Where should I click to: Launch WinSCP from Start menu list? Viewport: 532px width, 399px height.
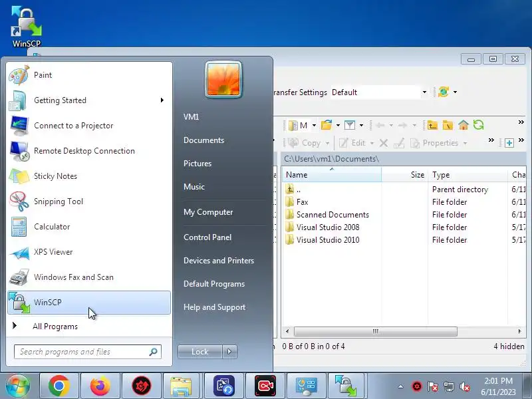pos(89,303)
